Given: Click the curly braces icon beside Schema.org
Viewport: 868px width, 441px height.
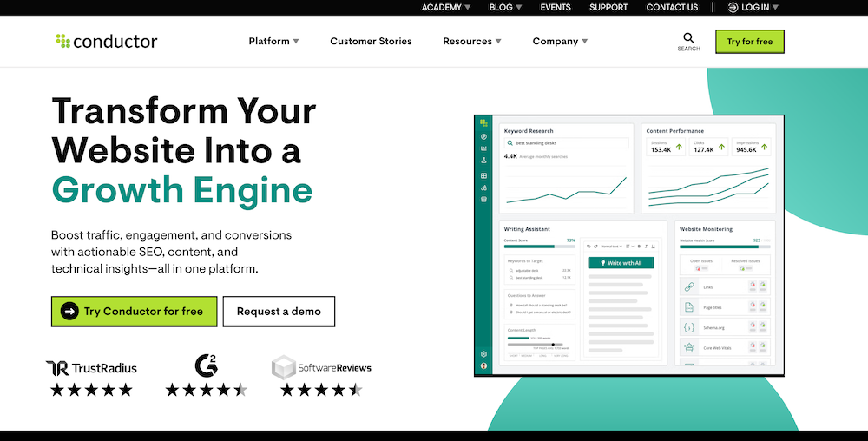Looking at the screenshot, I should pyautogui.click(x=689, y=327).
